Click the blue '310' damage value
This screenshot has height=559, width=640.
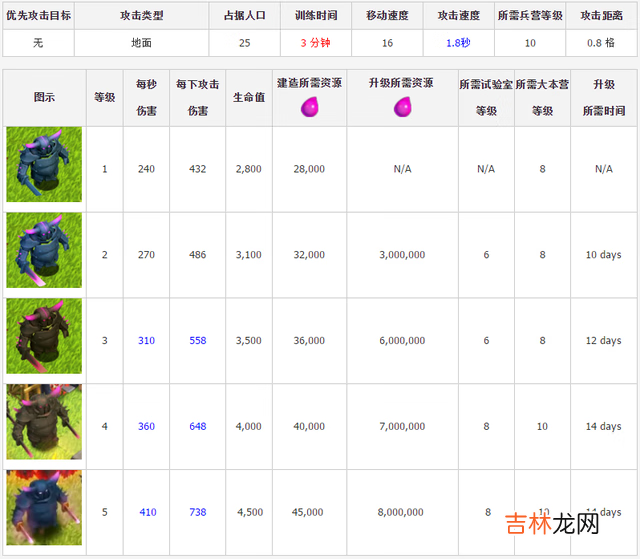tap(146, 340)
